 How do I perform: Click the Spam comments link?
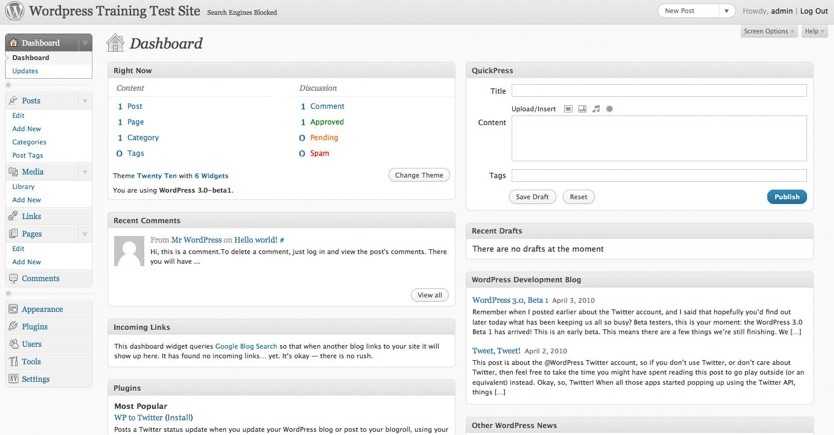pyautogui.click(x=320, y=153)
